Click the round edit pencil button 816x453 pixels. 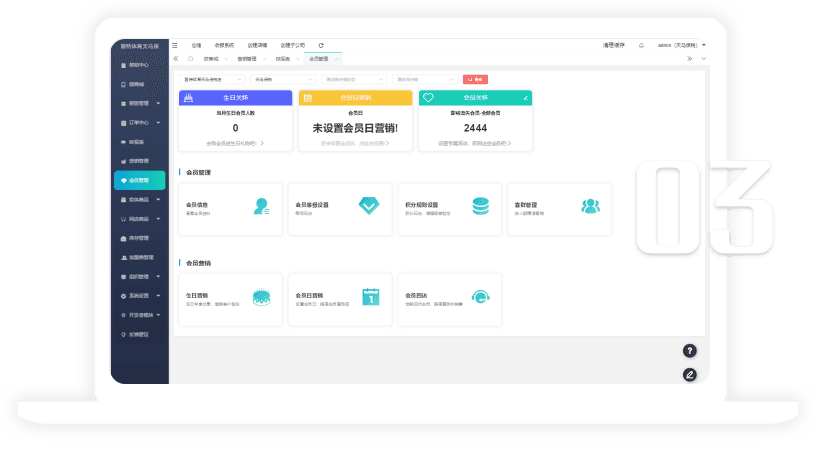(x=689, y=374)
